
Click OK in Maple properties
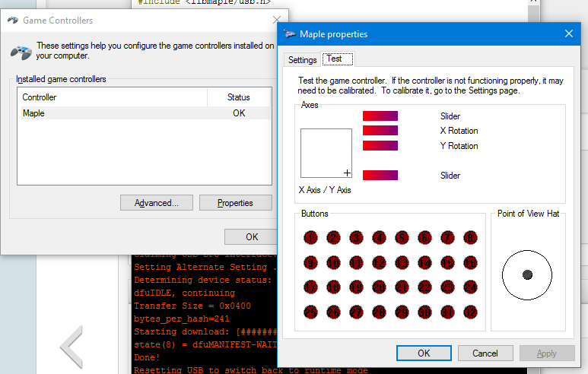coord(424,353)
